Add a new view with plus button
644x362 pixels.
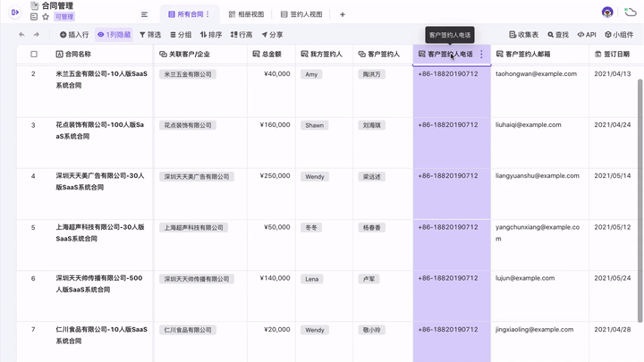coord(343,14)
